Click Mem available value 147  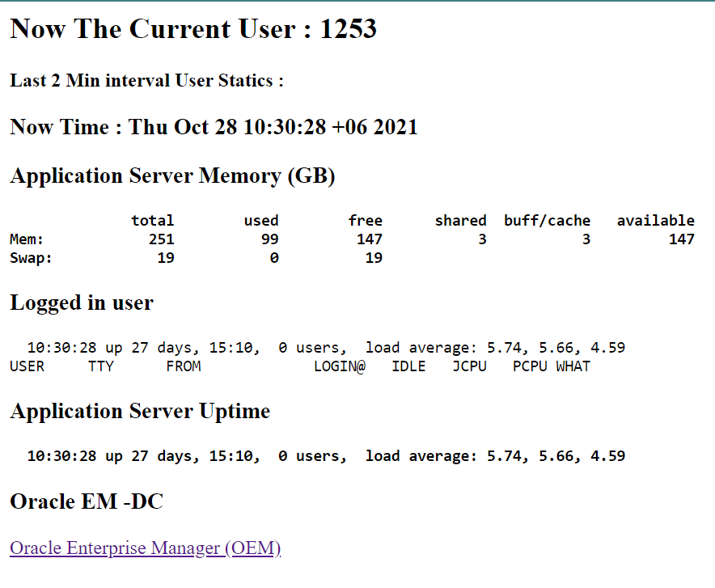pos(682,239)
